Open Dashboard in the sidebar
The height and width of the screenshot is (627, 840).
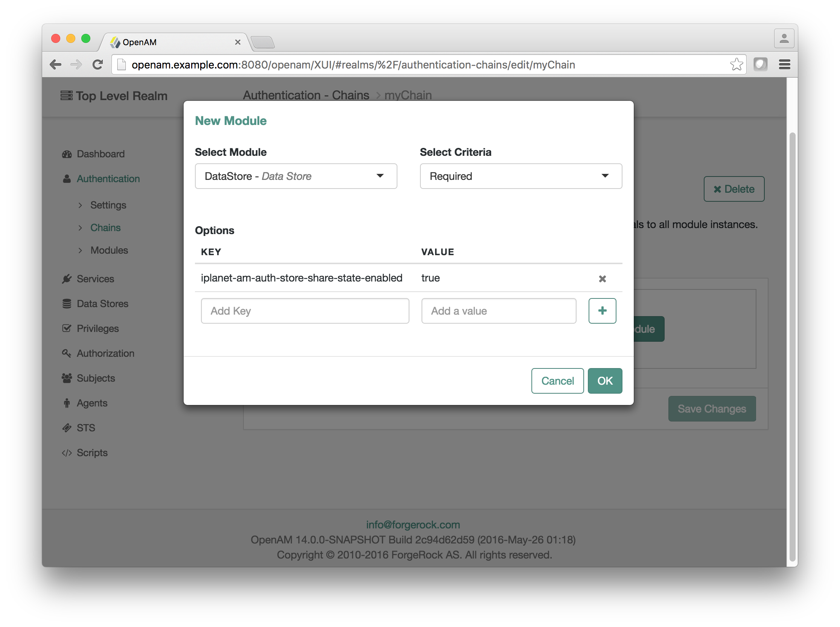click(x=100, y=154)
